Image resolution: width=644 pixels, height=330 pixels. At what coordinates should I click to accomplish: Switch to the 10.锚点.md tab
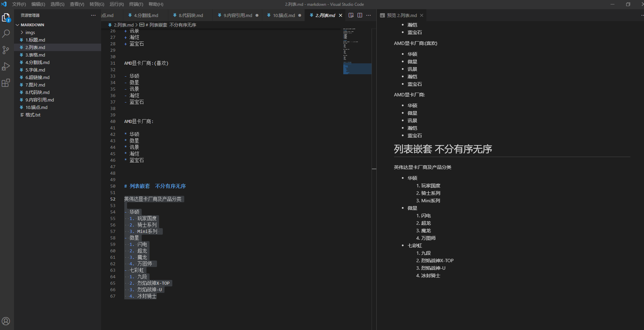pyautogui.click(x=283, y=15)
